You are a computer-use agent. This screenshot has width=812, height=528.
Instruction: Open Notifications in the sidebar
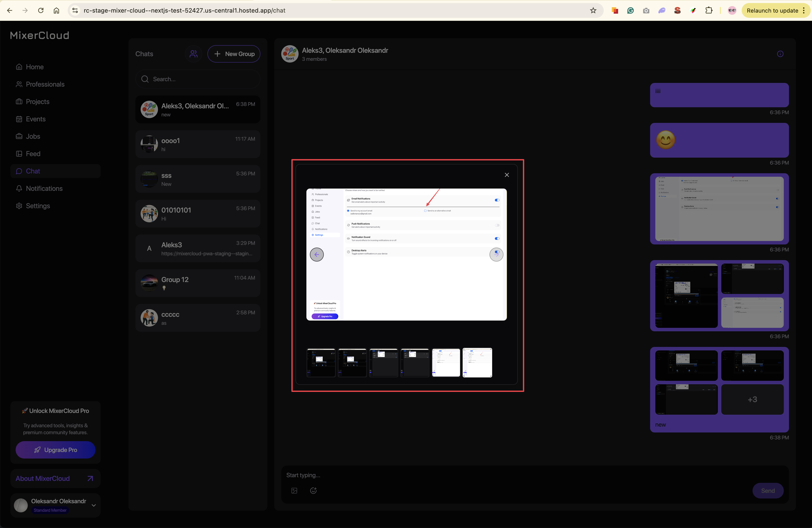click(44, 188)
